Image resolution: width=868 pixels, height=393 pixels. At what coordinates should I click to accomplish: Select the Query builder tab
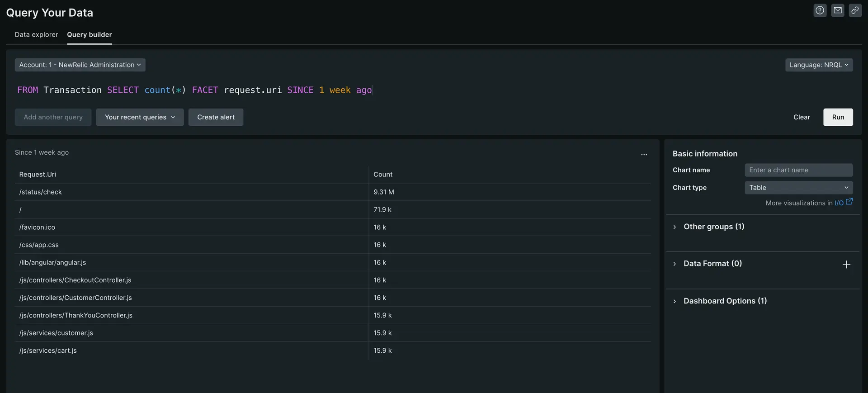point(90,35)
